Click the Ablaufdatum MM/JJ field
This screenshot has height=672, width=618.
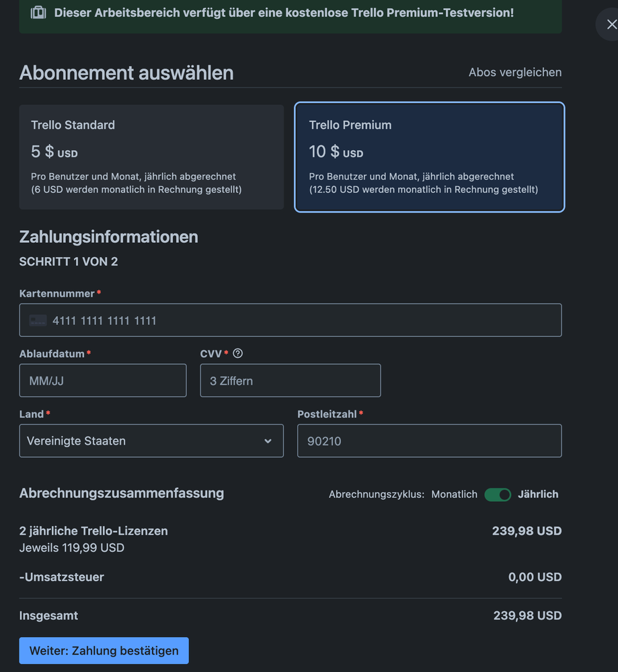[103, 381]
